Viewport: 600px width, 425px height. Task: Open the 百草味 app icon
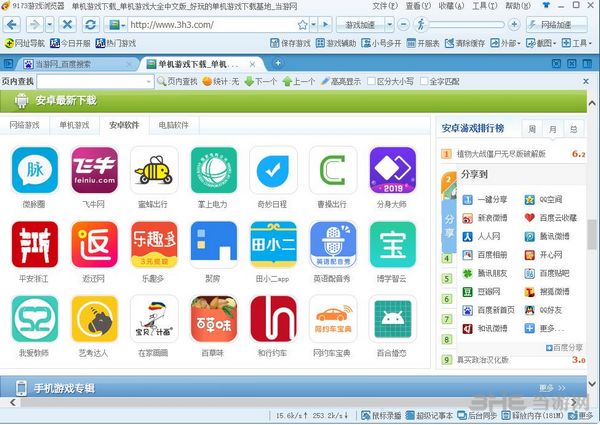(214, 319)
